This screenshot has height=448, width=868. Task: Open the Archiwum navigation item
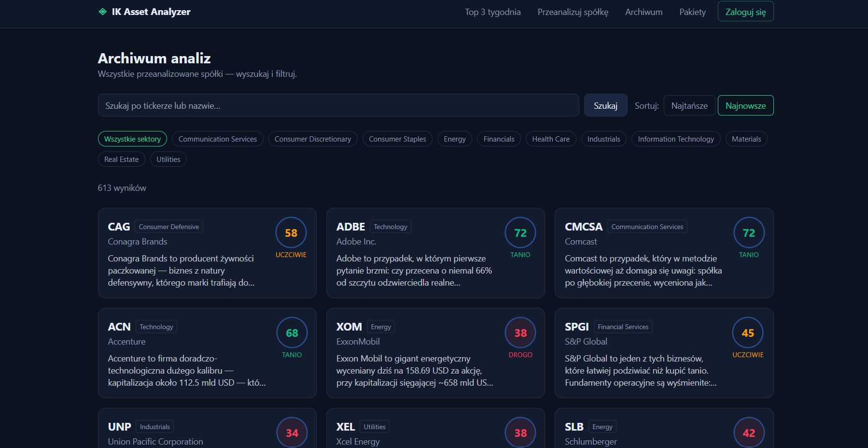(x=644, y=12)
